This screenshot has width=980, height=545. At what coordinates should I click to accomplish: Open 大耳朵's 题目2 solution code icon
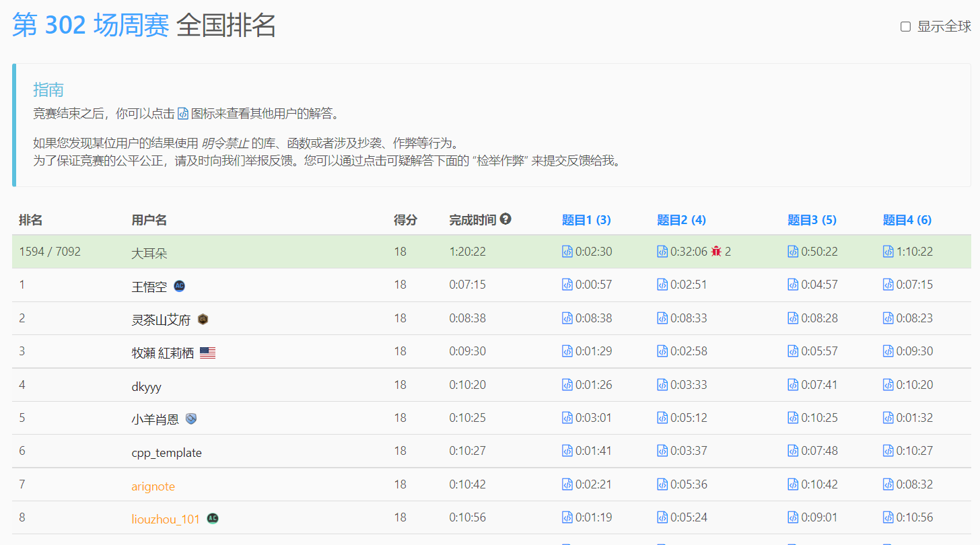tap(662, 252)
